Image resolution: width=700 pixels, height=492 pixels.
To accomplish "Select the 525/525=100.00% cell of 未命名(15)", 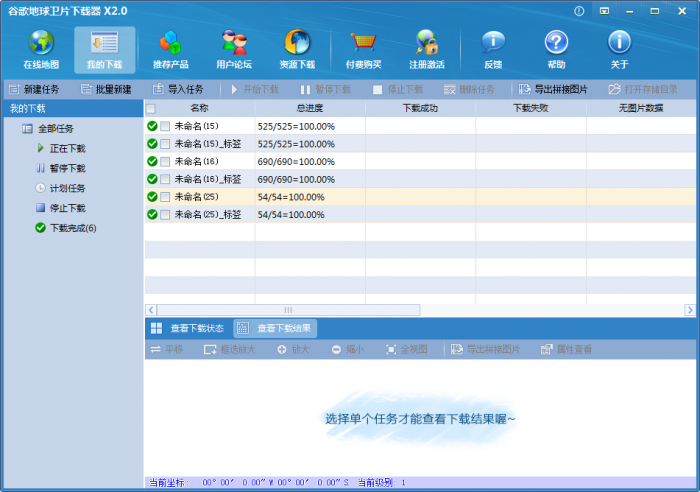I will coord(310,126).
